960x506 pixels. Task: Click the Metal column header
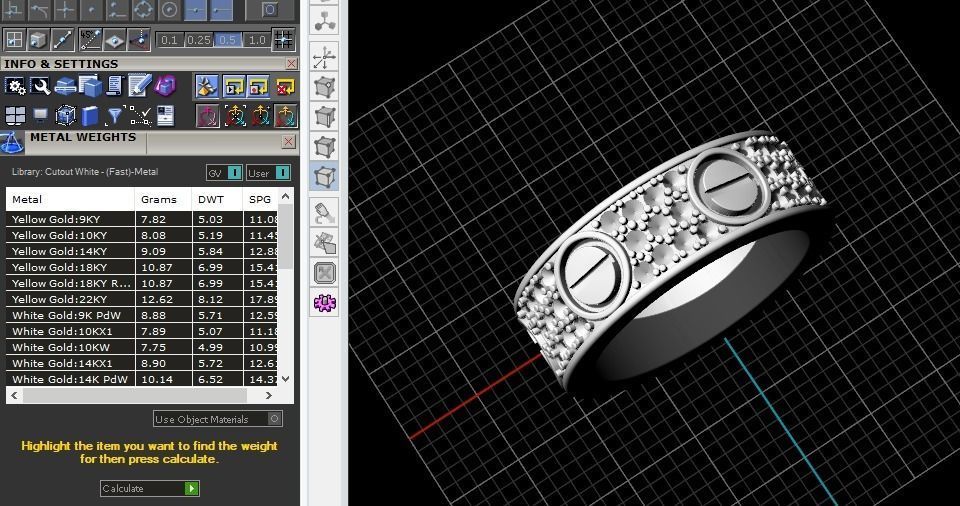70,199
